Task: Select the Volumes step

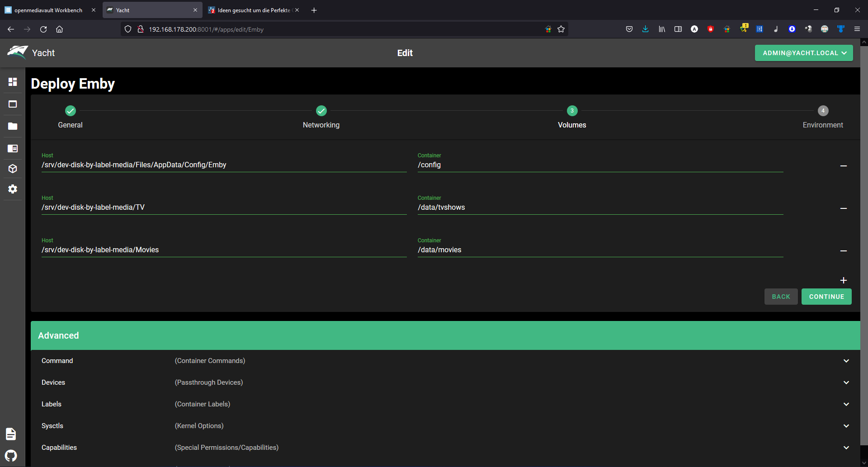Action: tap(572, 117)
